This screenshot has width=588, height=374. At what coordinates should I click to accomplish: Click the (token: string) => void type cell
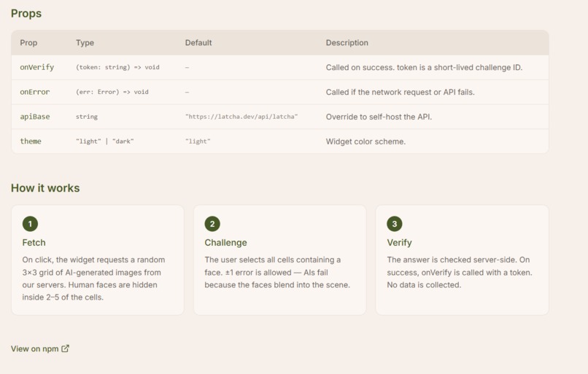(x=117, y=67)
